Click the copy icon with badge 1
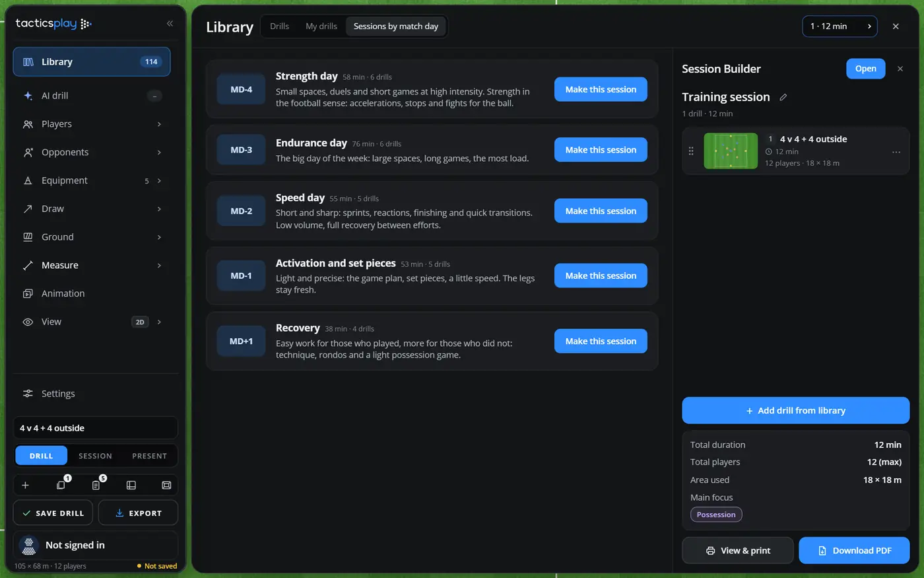Image resolution: width=924 pixels, height=578 pixels. pyautogui.click(x=61, y=486)
